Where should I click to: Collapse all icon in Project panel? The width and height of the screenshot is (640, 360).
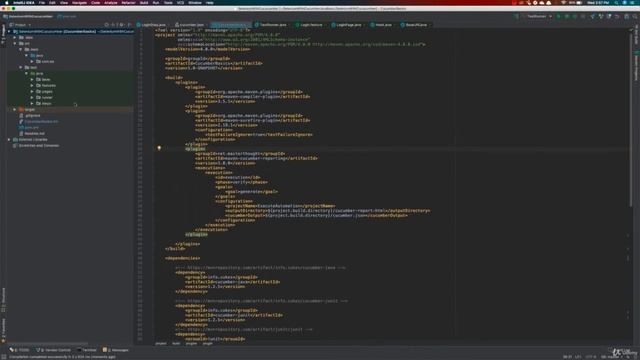click(x=114, y=25)
